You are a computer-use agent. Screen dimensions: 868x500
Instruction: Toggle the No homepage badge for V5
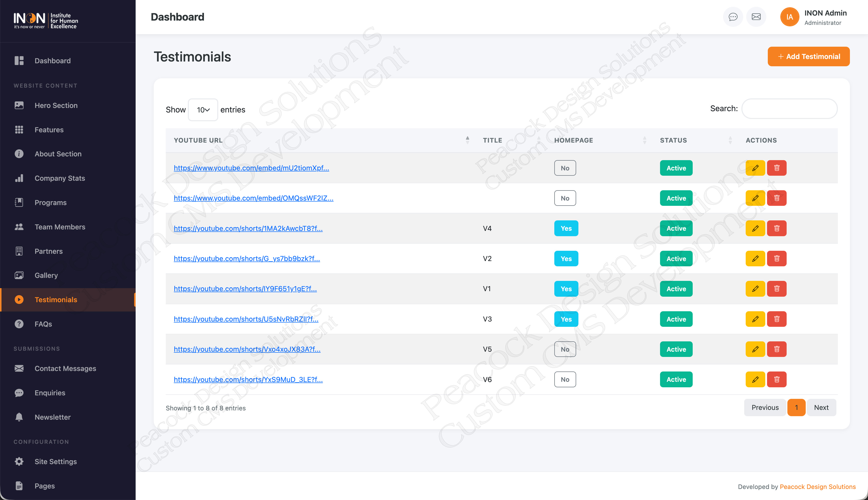565,349
